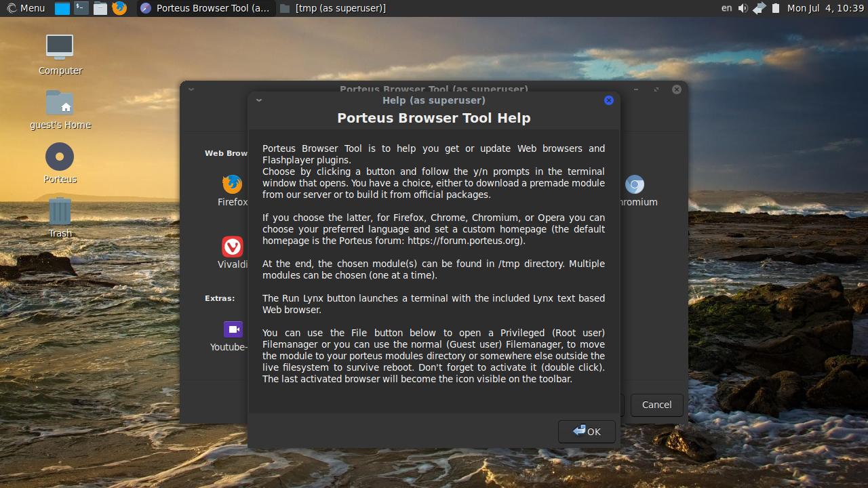
Task: Select the Computer desktop icon
Action: (60, 47)
